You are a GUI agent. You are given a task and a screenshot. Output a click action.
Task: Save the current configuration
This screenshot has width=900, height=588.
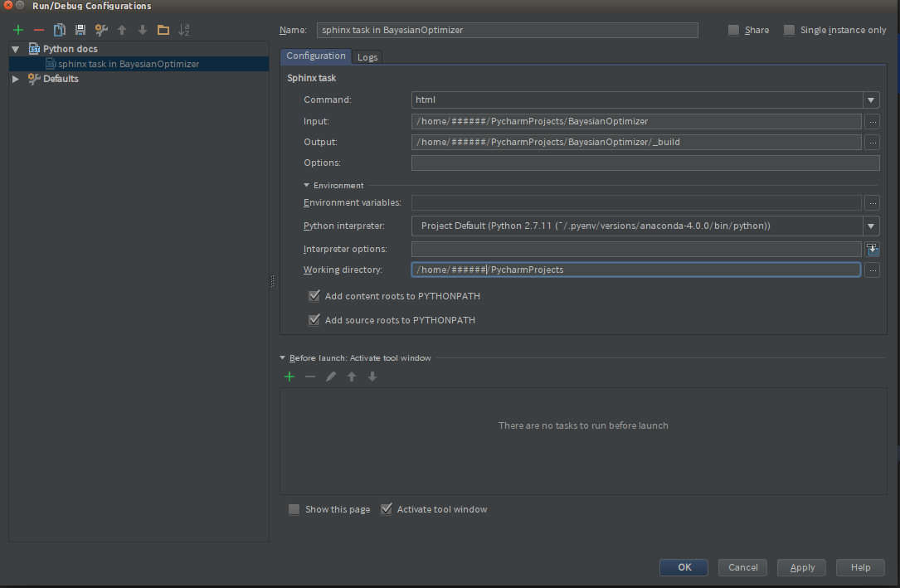pyautogui.click(x=79, y=29)
